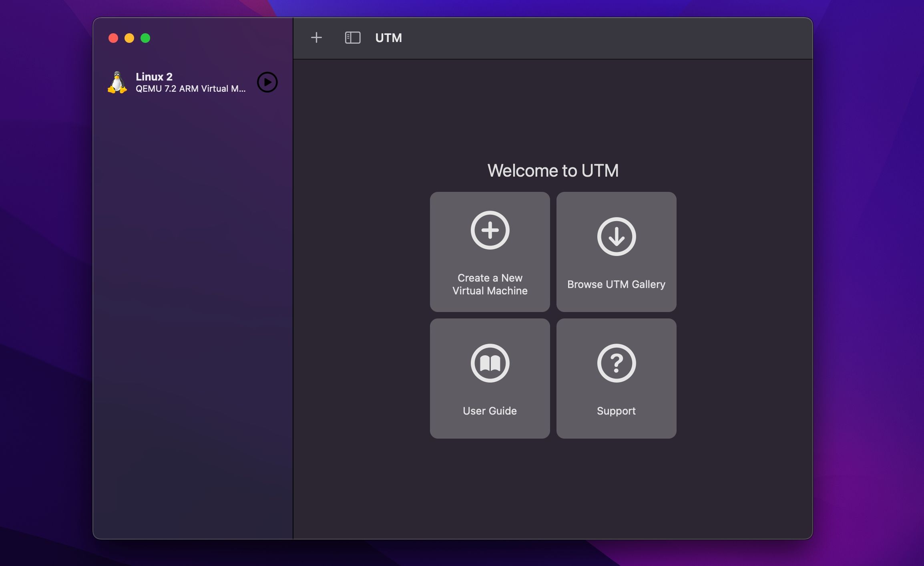Viewport: 924px width, 566px height.
Task: Click the yellow minimize traffic light button
Action: click(x=129, y=38)
